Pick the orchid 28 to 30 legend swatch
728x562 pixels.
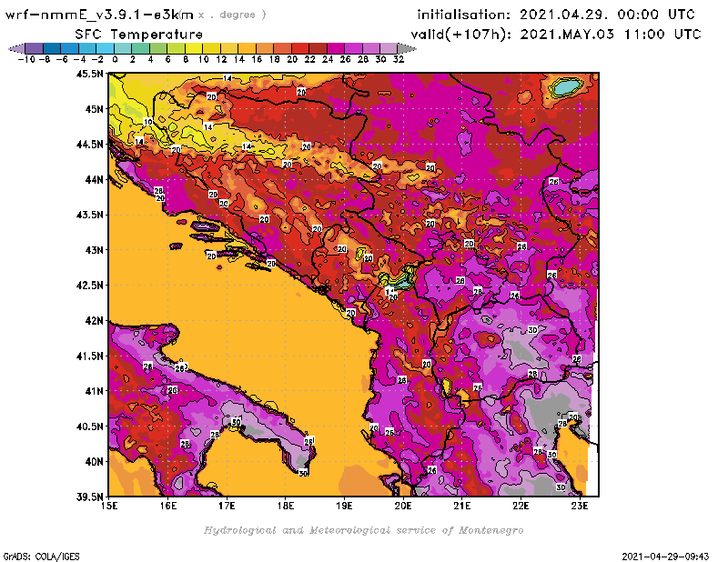[370, 48]
